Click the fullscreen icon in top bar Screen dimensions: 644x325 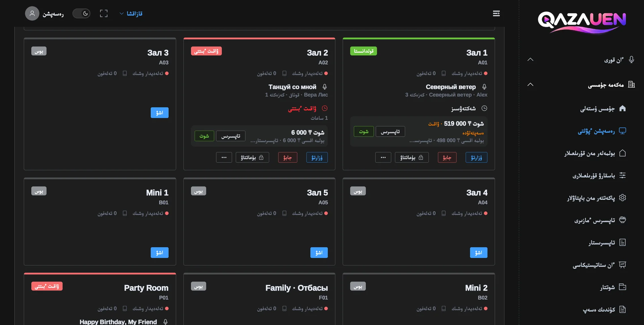104,13
